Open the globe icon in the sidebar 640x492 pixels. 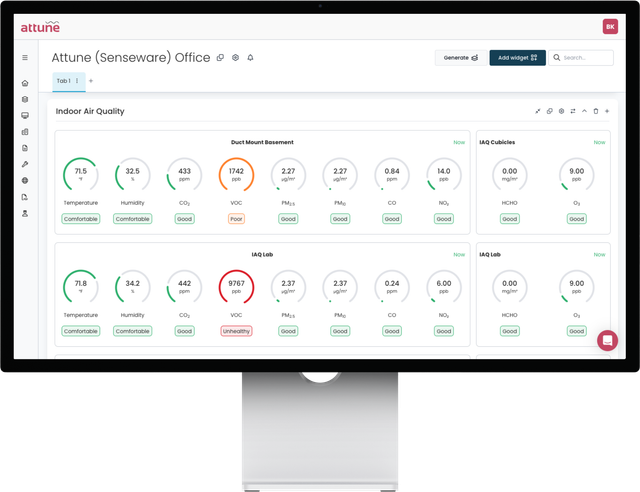point(25,180)
